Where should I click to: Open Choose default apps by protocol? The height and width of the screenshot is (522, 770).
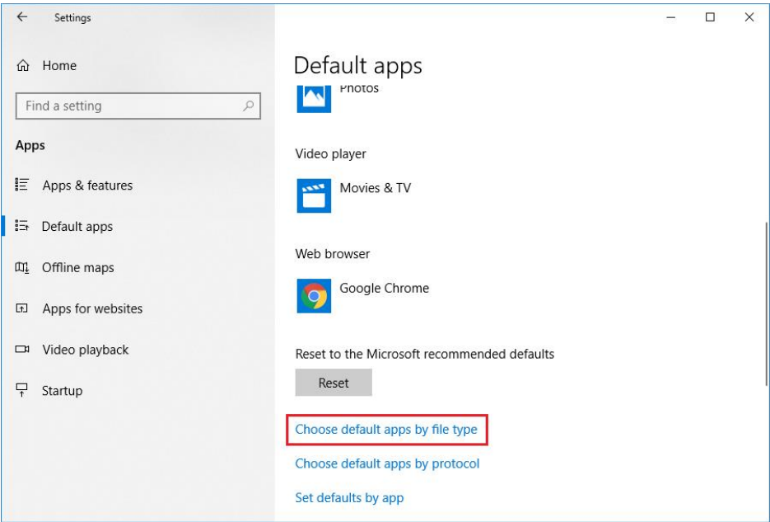click(387, 464)
